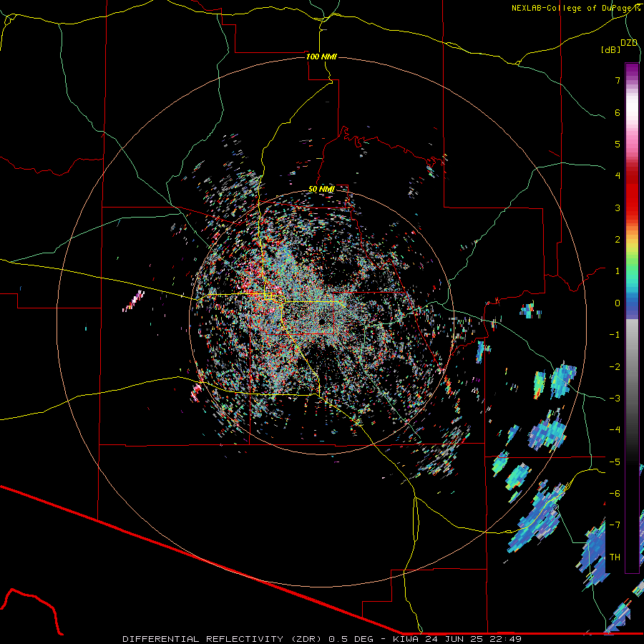
Task: Click the 100 NMI range ring label
Action: point(321,57)
